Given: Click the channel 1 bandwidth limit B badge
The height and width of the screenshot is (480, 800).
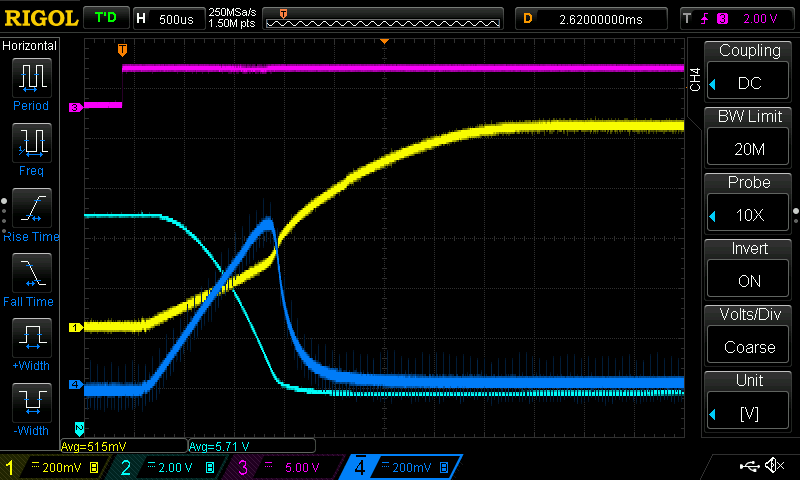Looking at the screenshot, I should tap(94, 467).
